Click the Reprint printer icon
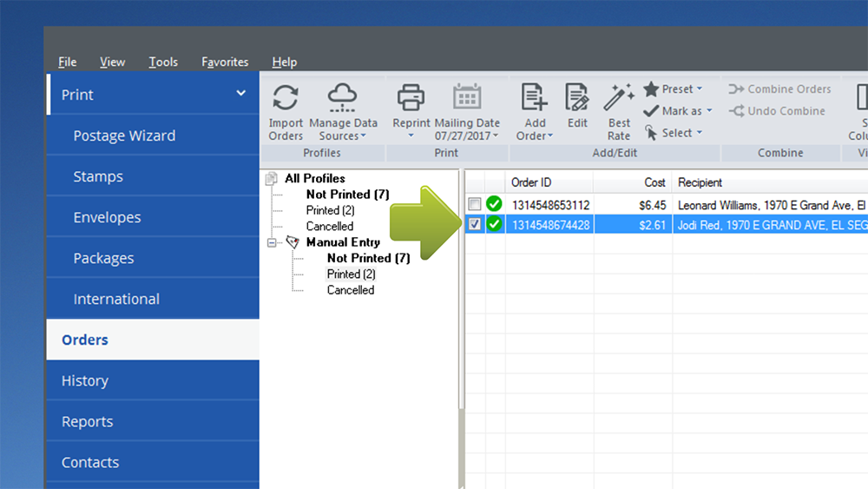The width and height of the screenshot is (868, 489). click(411, 98)
